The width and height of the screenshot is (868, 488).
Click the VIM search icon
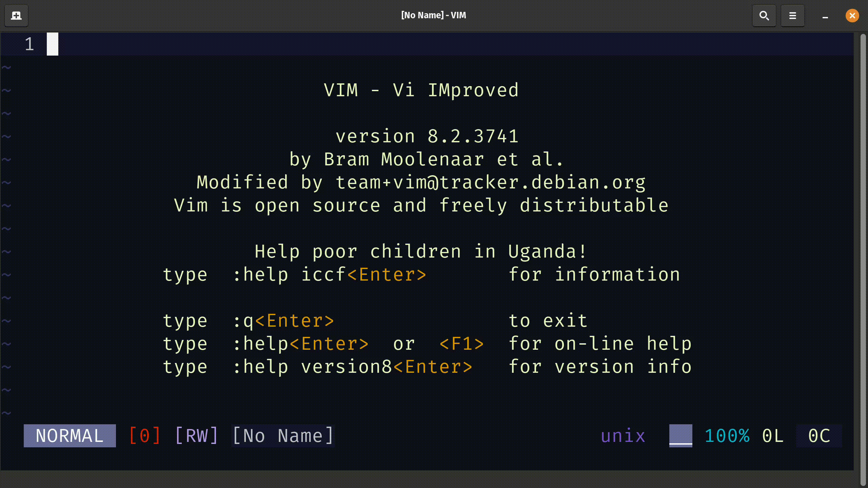click(x=764, y=16)
